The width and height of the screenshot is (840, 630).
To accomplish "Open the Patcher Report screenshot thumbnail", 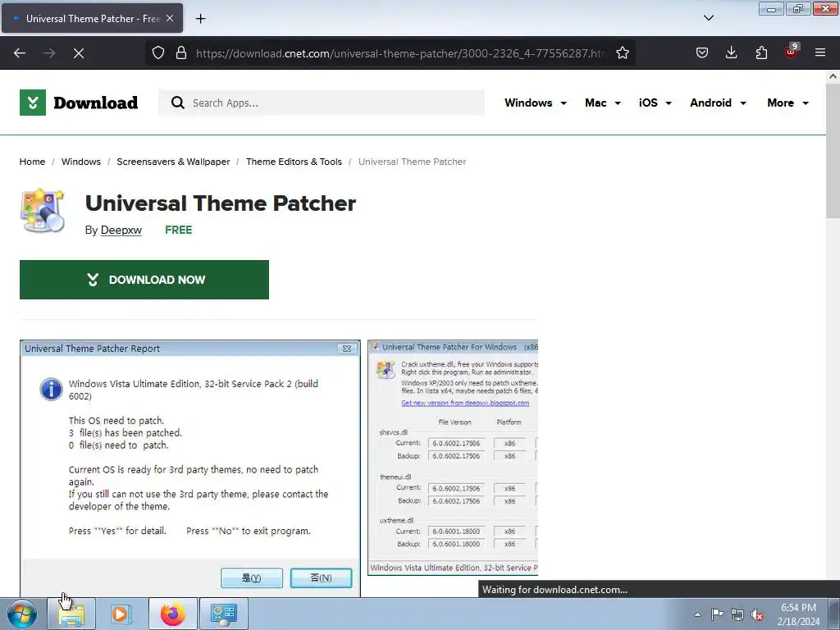I will point(190,468).
